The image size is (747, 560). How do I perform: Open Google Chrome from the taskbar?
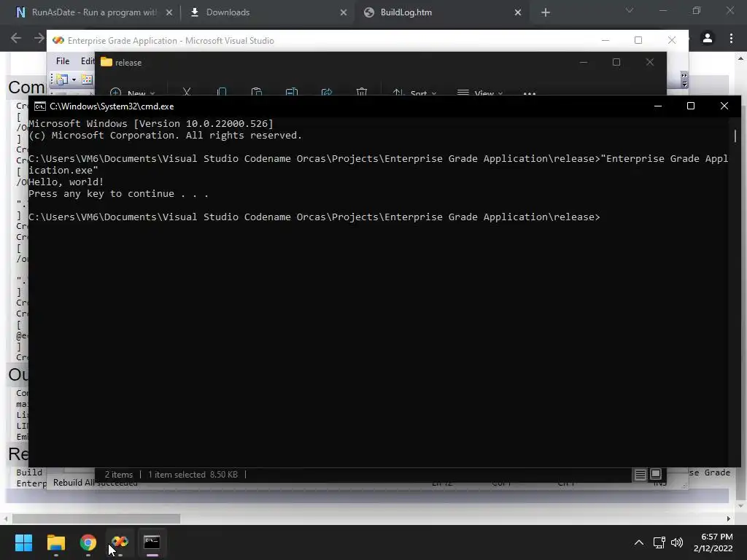point(88,542)
